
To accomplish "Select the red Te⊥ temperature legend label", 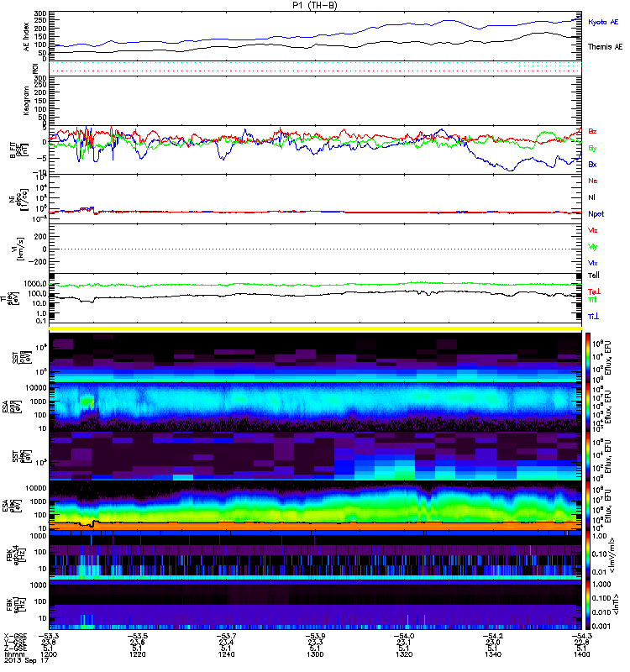I will pos(594,291).
